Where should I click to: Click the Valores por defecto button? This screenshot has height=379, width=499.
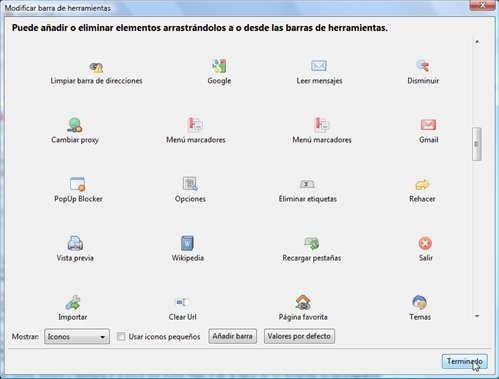299,336
